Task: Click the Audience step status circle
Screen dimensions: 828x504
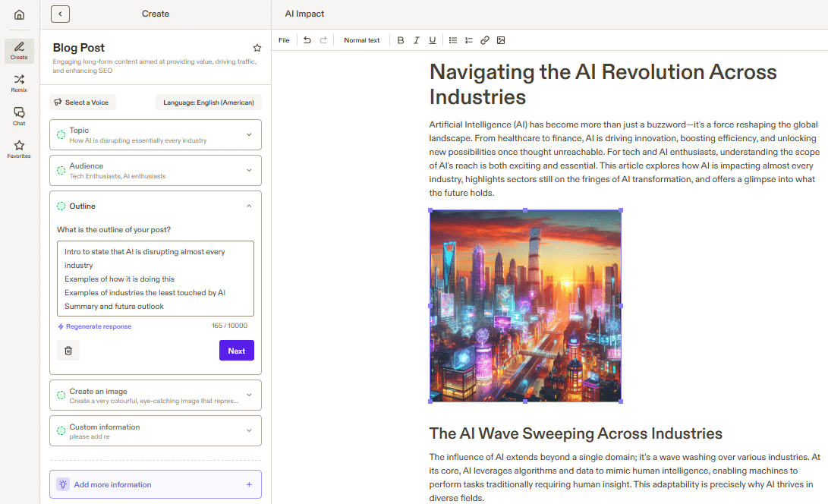Action: 61,170
